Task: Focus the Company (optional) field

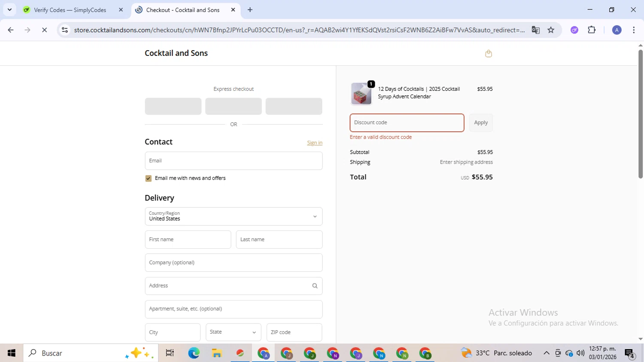Action: [234, 263]
